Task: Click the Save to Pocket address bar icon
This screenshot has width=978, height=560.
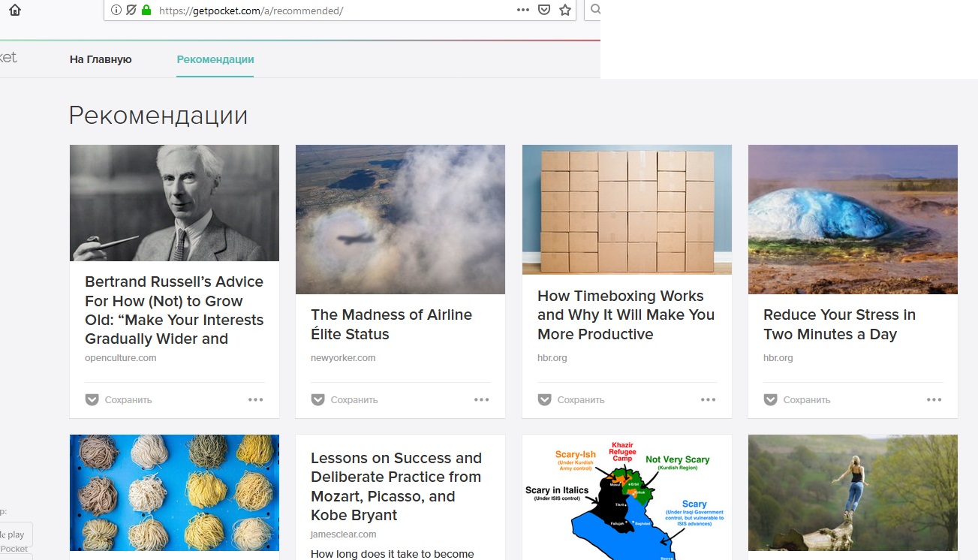Action: click(x=544, y=11)
